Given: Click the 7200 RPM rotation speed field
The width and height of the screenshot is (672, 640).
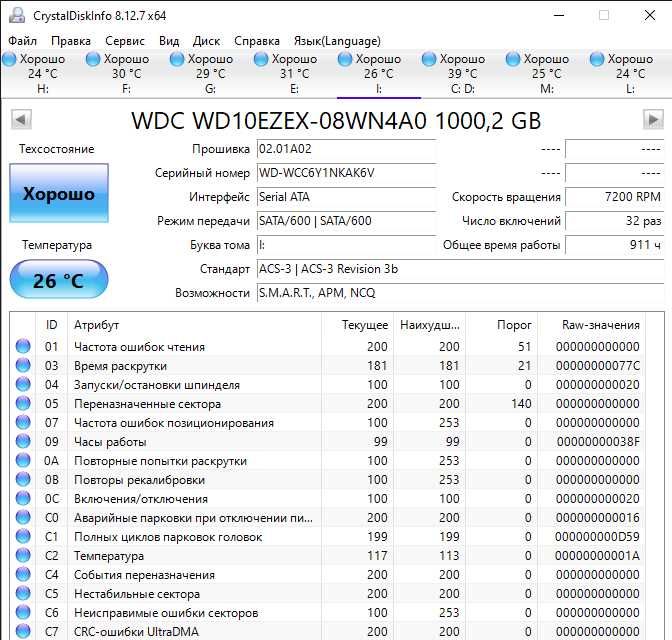Looking at the screenshot, I should click(614, 197).
